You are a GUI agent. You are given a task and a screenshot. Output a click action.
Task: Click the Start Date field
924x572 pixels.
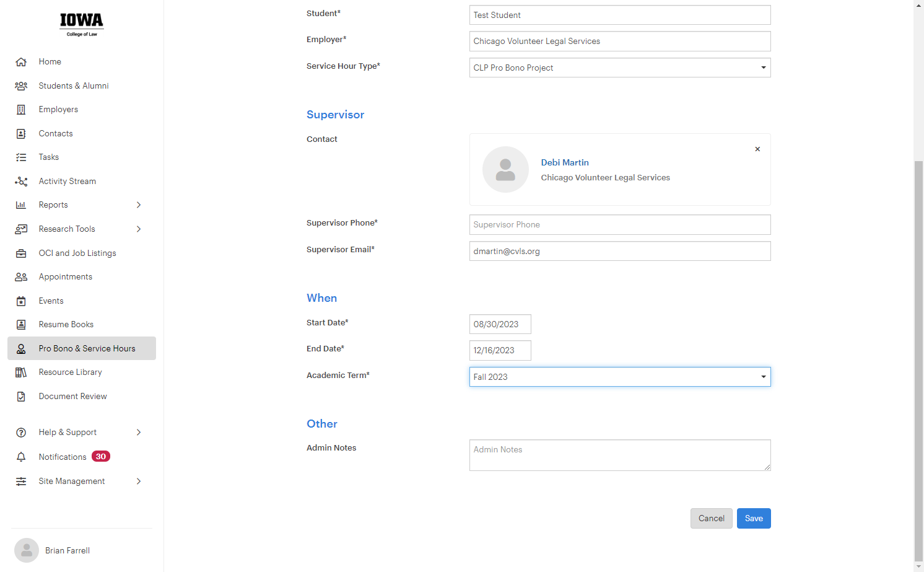pyautogui.click(x=500, y=324)
